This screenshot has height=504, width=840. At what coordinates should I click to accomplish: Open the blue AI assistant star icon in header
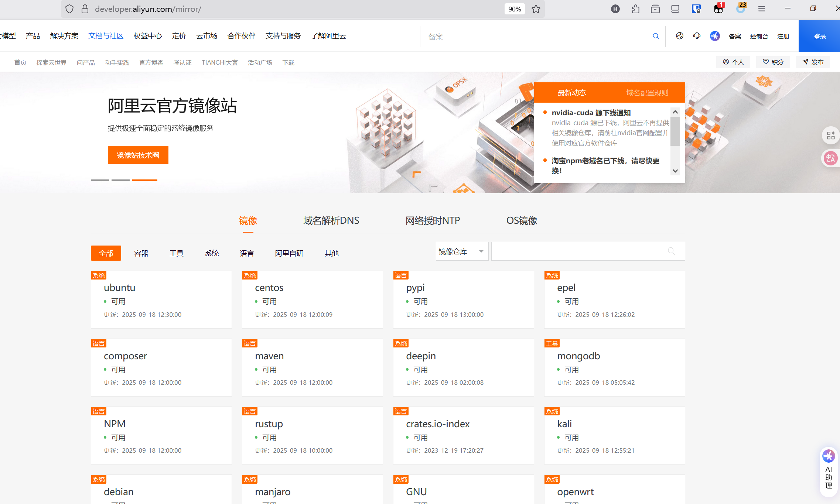(715, 36)
